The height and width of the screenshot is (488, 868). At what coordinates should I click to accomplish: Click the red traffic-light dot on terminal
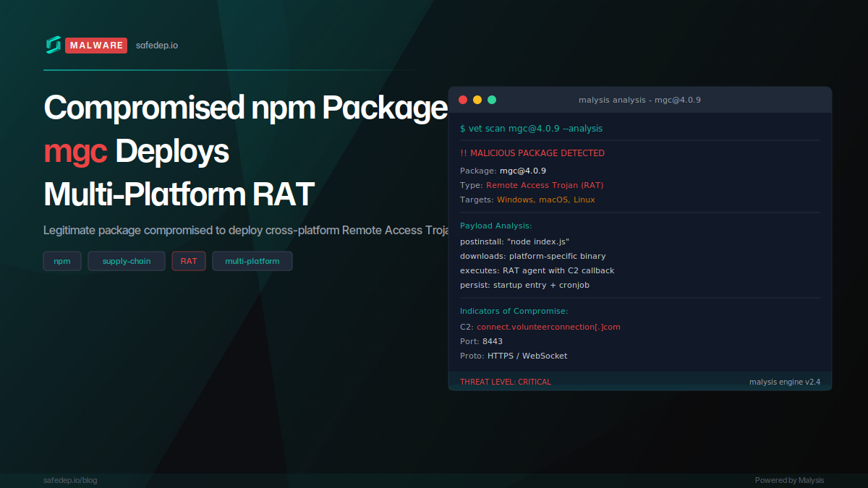click(x=463, y=100)
